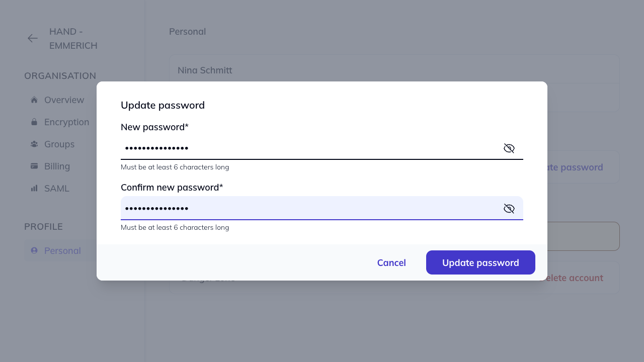The width and height of the screenshot is (644, 362).
Task: Click the back arrow beside HAND-EMMERICH
Action: point(32,38)
